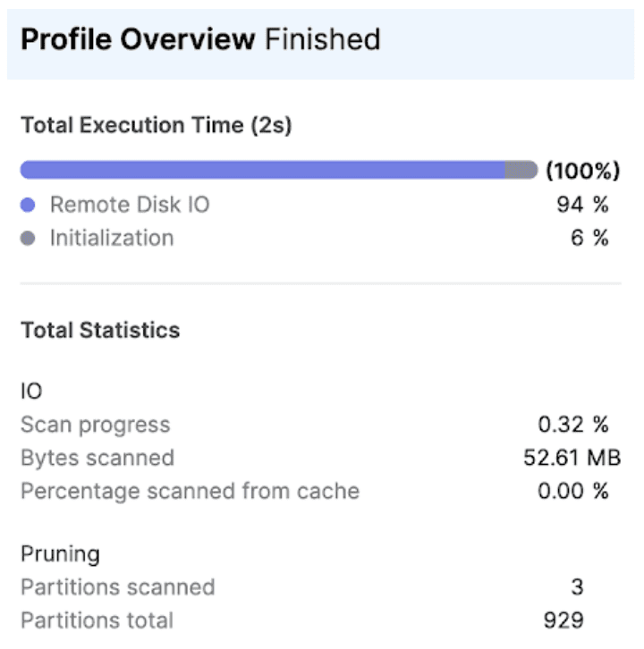Click the Partitions scanned label
Viewport: 644px width, 649px height.
[117, 586]
